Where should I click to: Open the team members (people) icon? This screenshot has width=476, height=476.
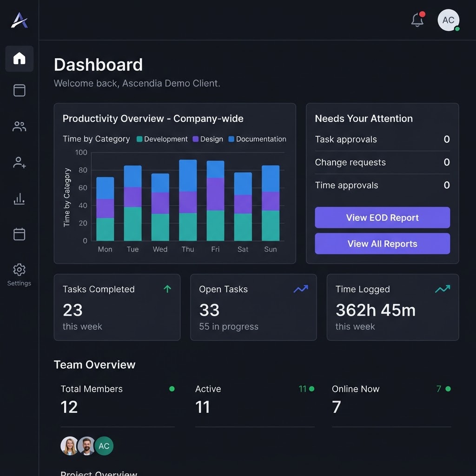point(20,126)
